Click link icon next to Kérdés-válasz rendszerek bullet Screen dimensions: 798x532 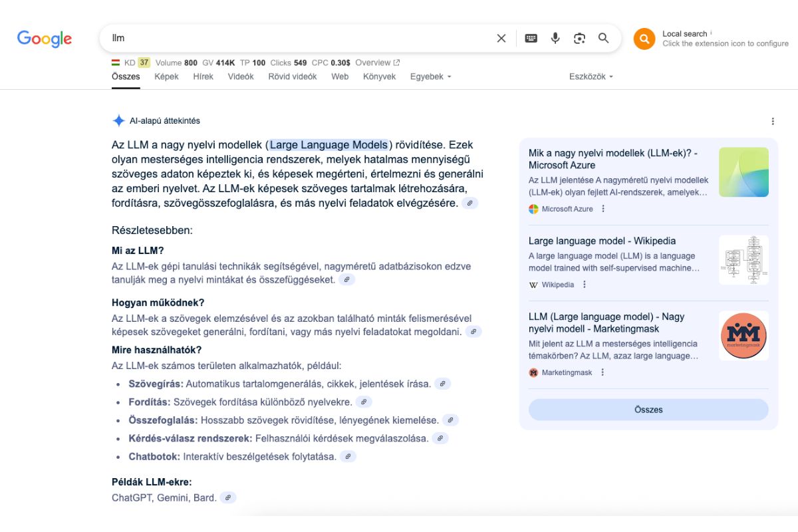440,438
